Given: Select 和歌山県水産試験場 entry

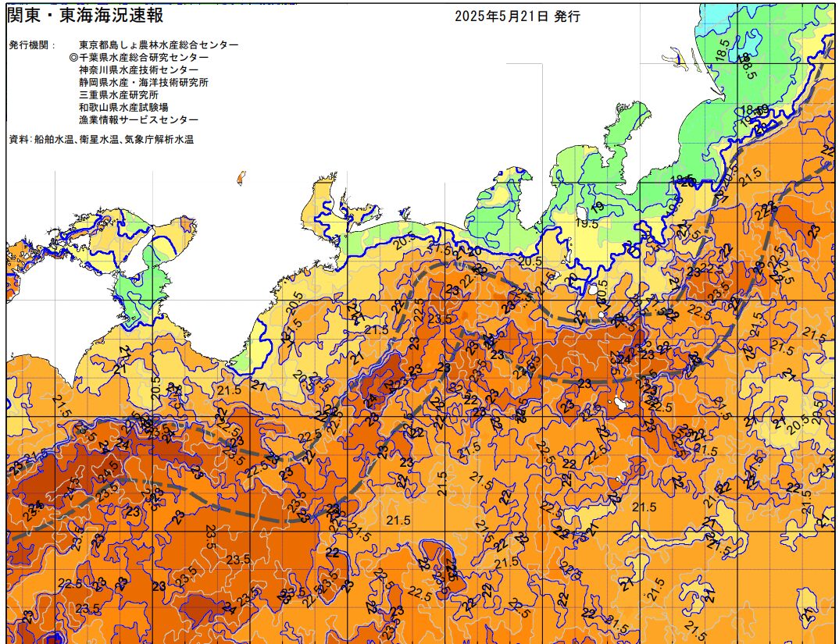Looking at the screenshot, I should (123, 108).
